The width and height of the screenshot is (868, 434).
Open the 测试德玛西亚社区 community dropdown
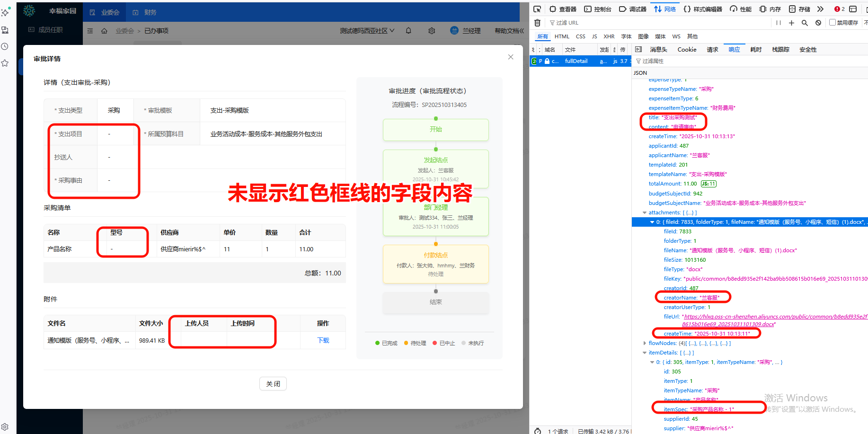(367, 30)
